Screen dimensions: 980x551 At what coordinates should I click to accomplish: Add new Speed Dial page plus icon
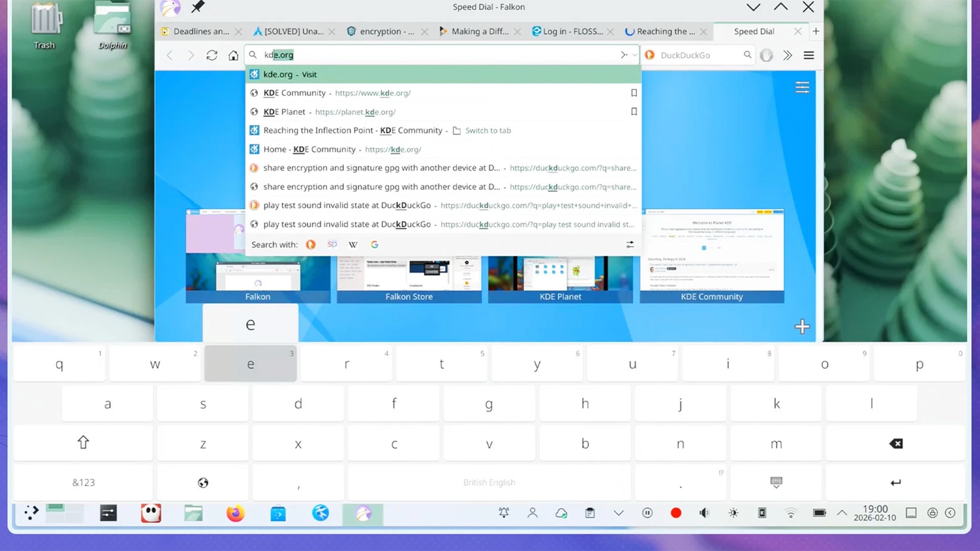click(x=802, y=327)
